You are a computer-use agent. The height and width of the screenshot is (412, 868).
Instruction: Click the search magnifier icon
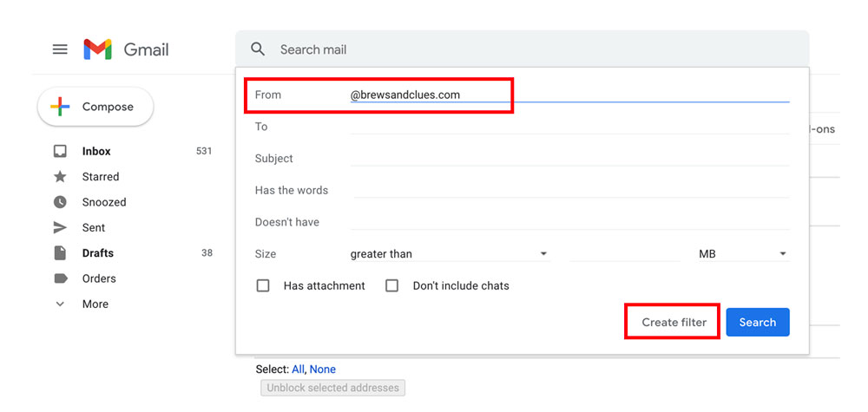coord(258,49)
